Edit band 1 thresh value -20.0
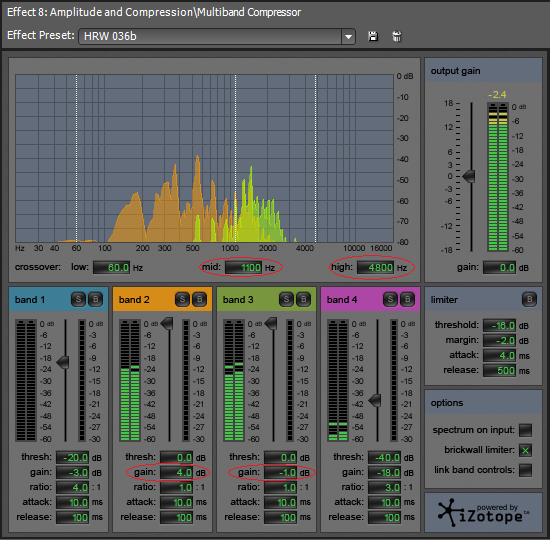 pos(72,458)
